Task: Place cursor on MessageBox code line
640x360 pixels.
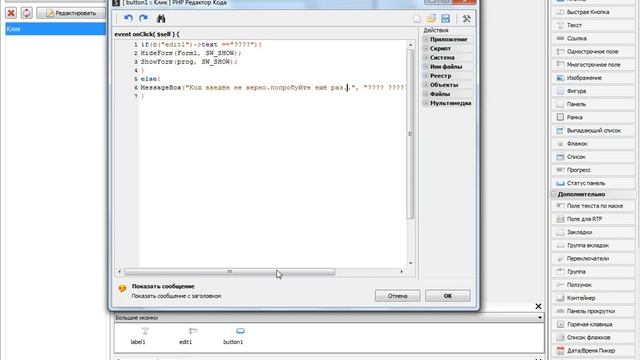Action: pos(273,87)
